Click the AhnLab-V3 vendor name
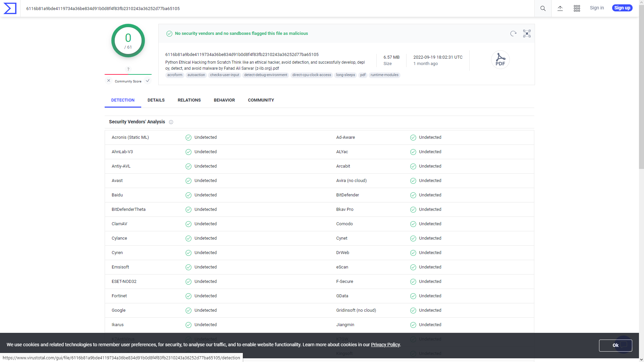This screenshot has width=644, height=362. [122, 152]
